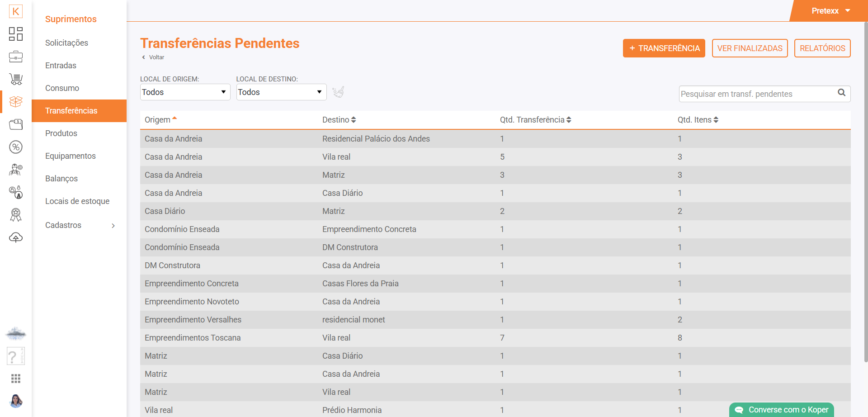Open the shopping cart icon in sidebar
868x417 pixels.
click(x=16, y=79)
